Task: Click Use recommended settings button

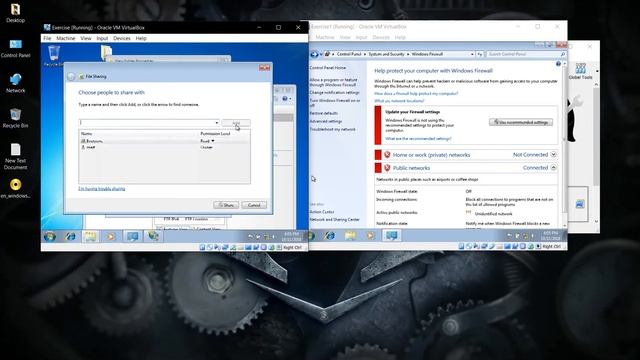Action: point(521,122)
